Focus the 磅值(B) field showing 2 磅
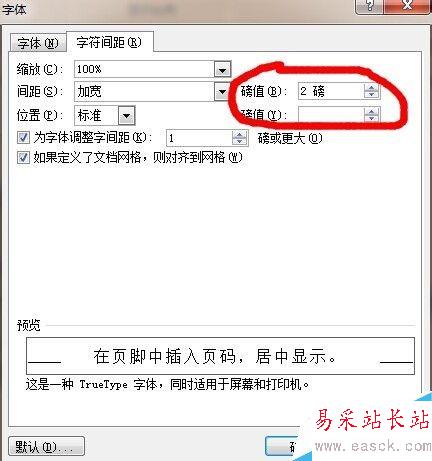This screenshot has height=461, width=432. [x=331, y=91]
